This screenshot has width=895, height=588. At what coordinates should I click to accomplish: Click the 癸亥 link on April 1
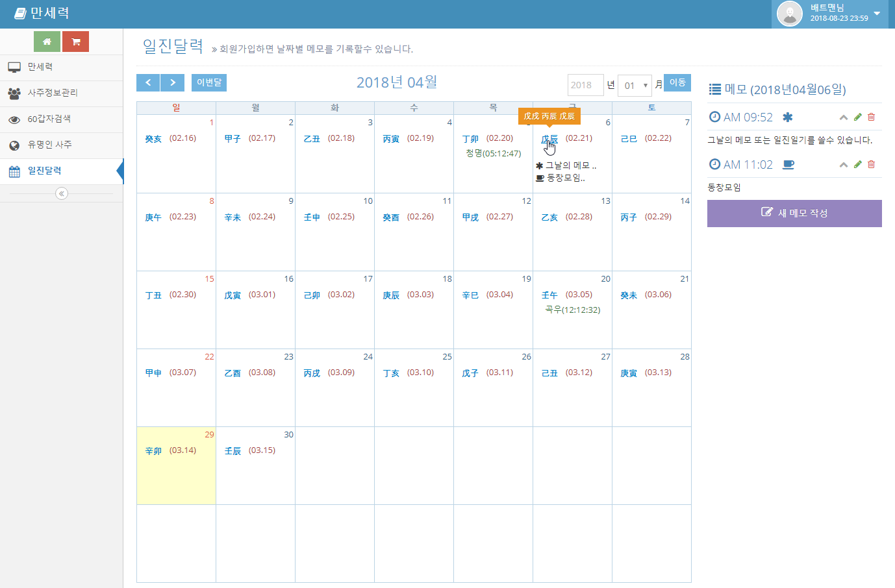coord(153,139)
